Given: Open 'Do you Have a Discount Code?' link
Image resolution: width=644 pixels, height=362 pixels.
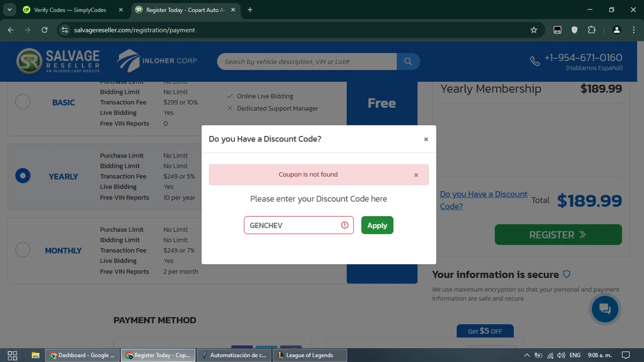Looking at the screenshot, I should point(483,200).
